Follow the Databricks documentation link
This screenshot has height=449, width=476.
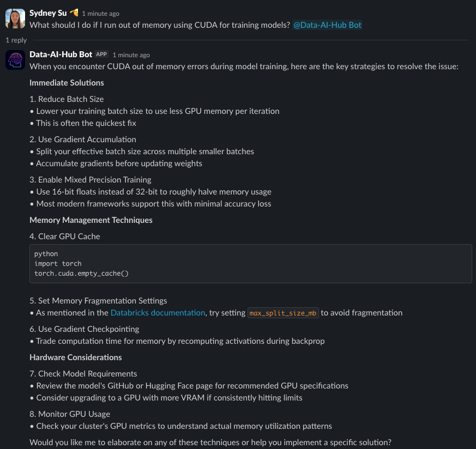[x=158, y=313]
